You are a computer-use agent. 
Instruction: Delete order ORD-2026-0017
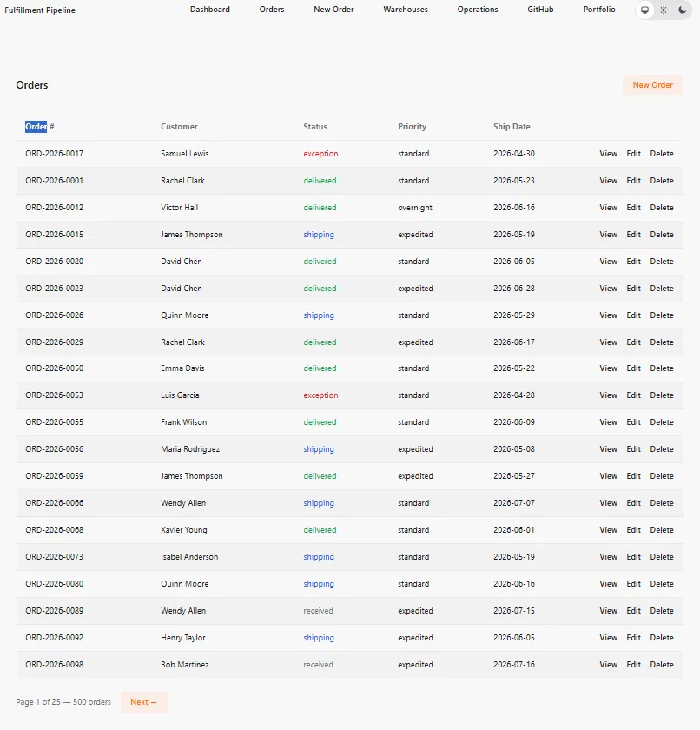click(662, 154)
